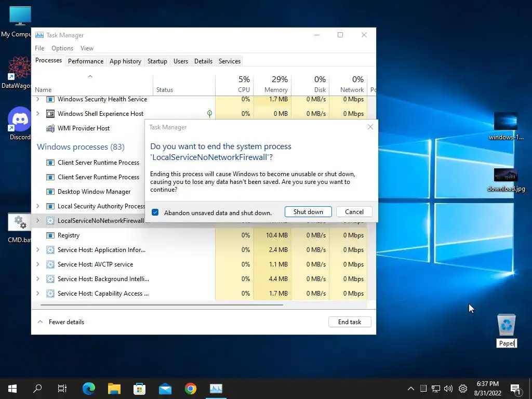Image resolution: width=532 pixels, height=399 pixels.
Task: Sort by the Network column header
Action: tap(348, 84)
